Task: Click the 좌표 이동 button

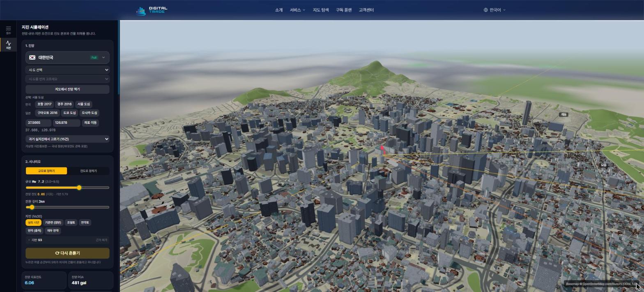Action: point(90,123)
